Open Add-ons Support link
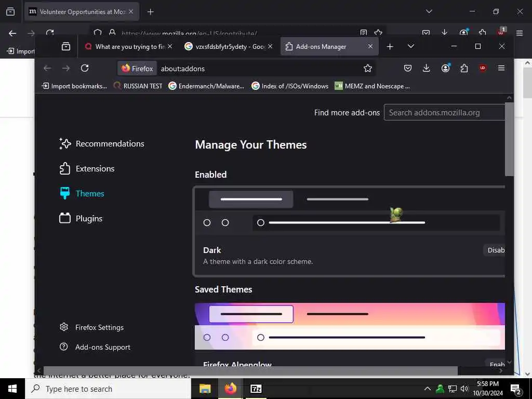This screenshot has width=532, height=399. pyautogui.click(x=95, y=347)
